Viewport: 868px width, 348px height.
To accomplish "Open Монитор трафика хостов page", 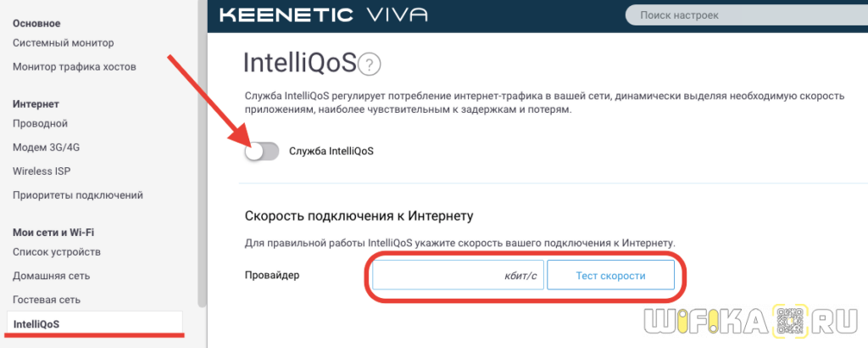I will [x=75, y=66].
